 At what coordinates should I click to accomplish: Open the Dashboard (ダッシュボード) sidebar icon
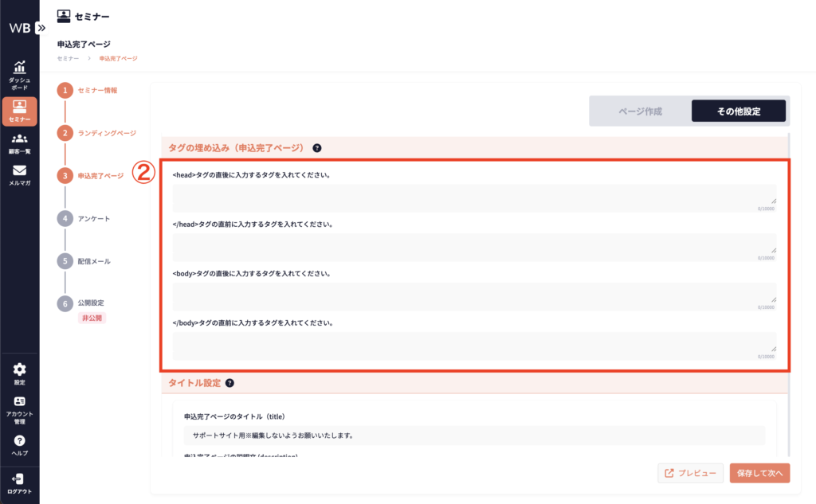(x=19, y=74)
